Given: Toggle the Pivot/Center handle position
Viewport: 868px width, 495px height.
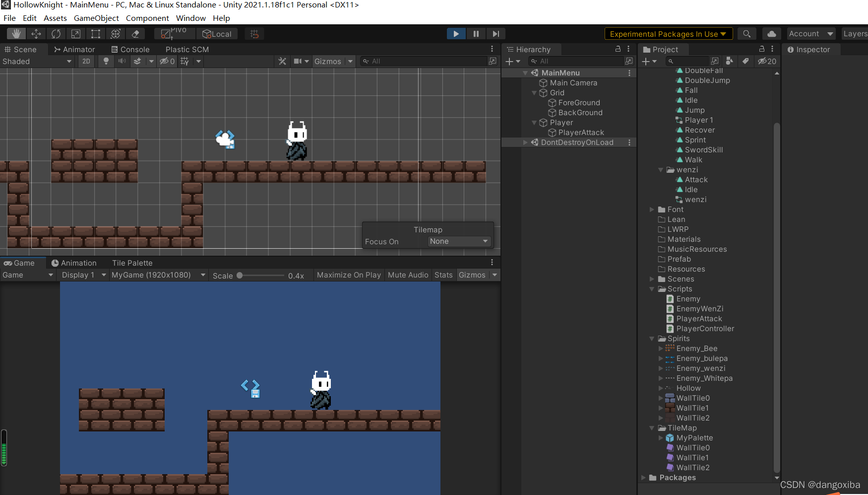Looking at the screenshot, I should (174, 34).
